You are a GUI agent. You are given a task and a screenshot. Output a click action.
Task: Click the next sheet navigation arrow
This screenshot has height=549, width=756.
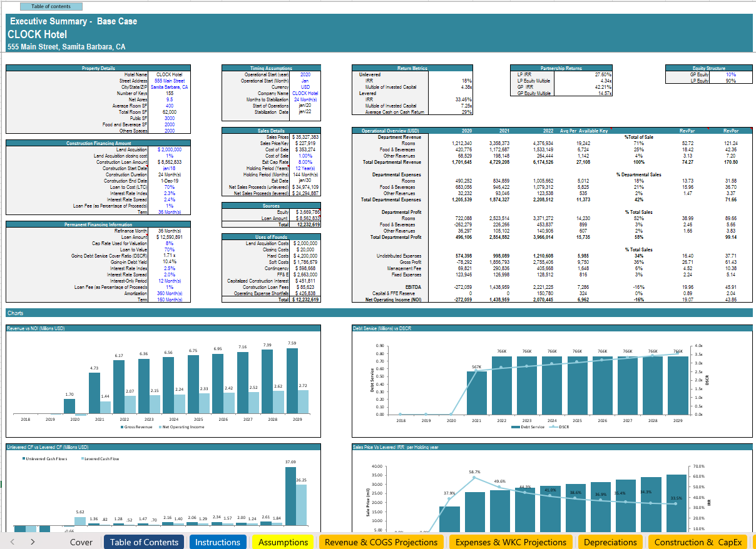[x=33, y=541]
